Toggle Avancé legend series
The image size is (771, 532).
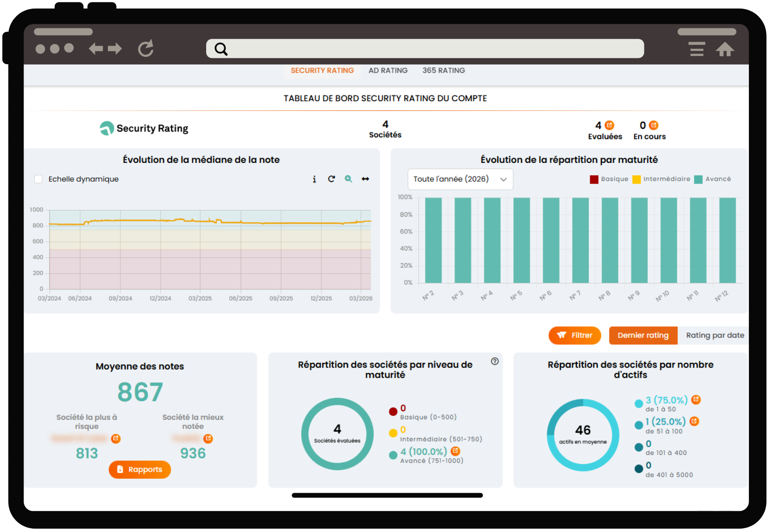coord(713,179)
